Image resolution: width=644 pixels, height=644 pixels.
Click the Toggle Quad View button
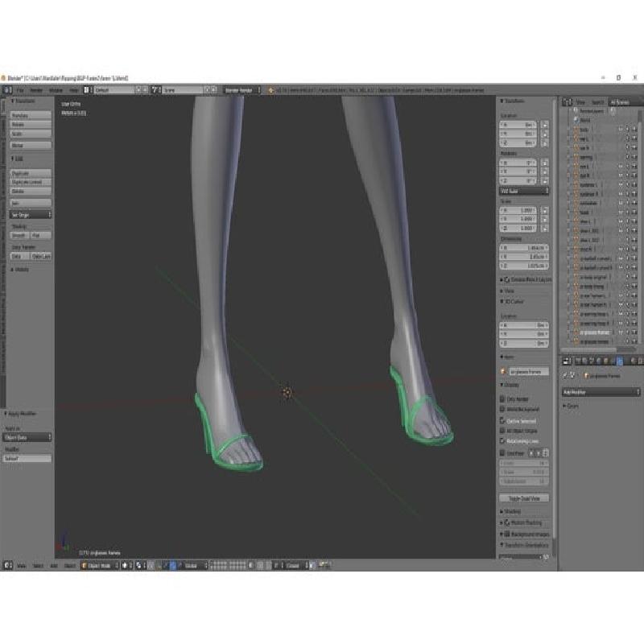(524, 498)
